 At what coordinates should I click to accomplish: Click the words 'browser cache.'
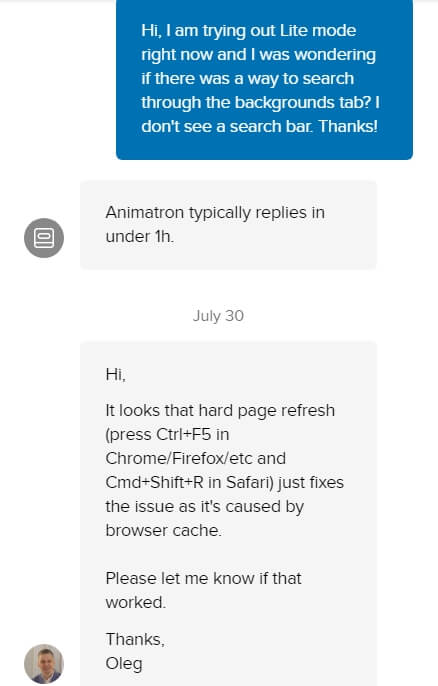(163, 530)
